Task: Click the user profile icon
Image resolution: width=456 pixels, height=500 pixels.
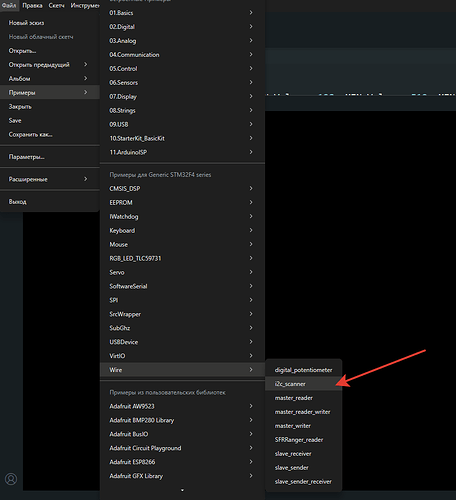Action: point(11,479)
